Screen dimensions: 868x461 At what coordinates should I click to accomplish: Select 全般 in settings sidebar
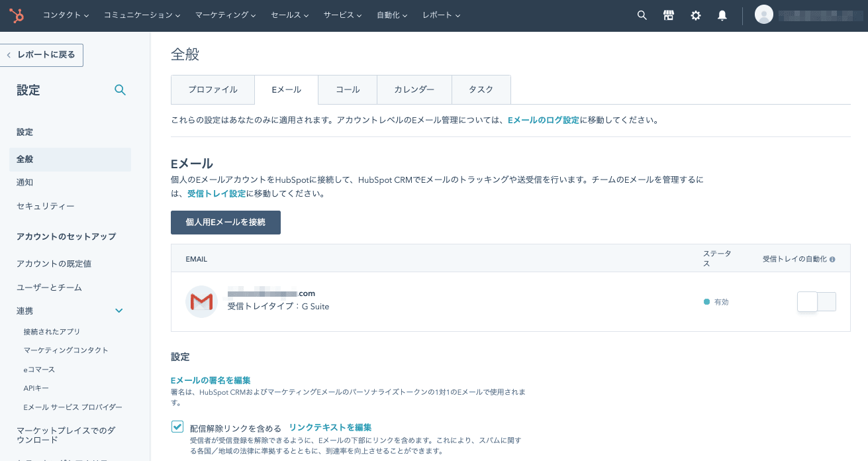pyautogui.click(x=70, y=160)
